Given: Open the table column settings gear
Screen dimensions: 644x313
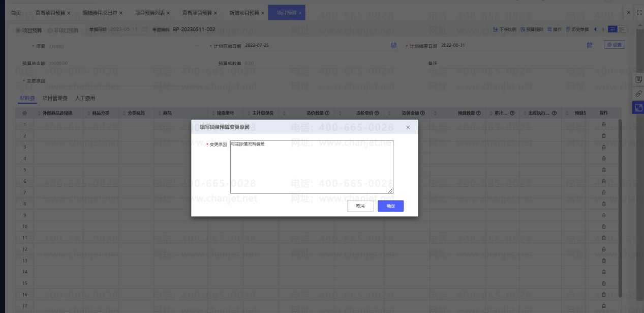Looking at the screenshot, I should point(24,113).
